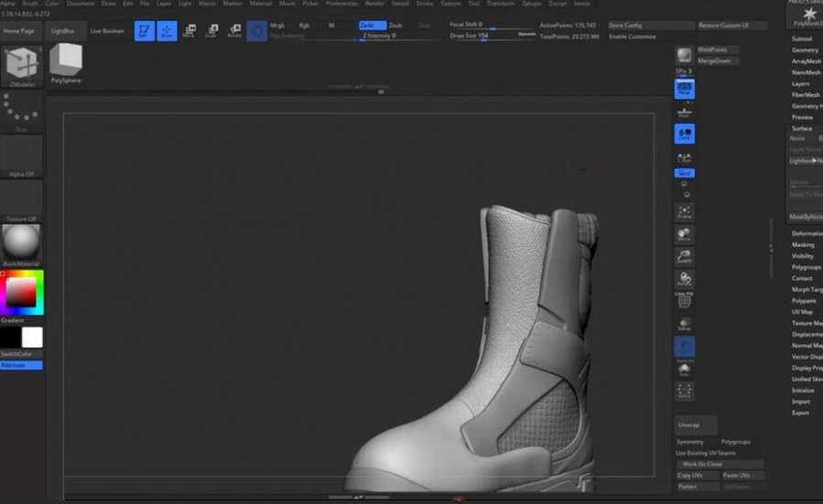Toggle the PolyF line fill button

pyautogui.click(x=685, y=301)
